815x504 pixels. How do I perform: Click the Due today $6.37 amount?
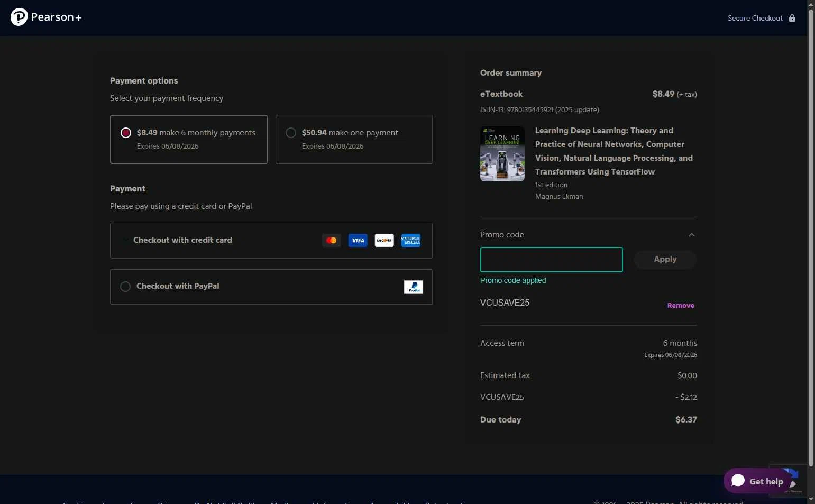coord(686,419)
